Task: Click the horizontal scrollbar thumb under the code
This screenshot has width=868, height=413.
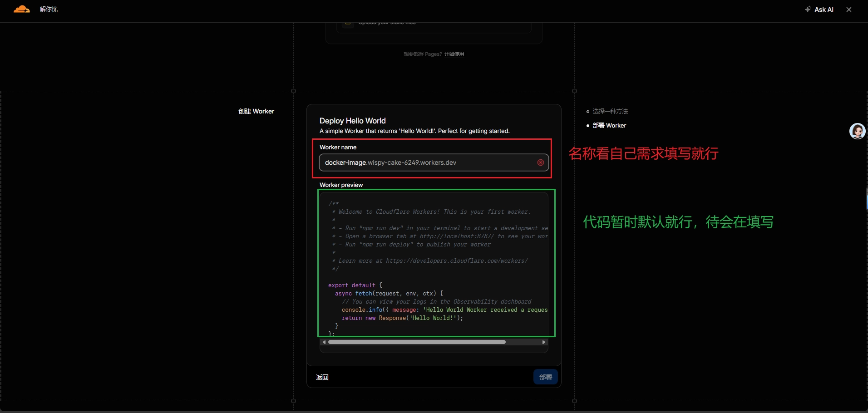Action: (x=417, y=342)
